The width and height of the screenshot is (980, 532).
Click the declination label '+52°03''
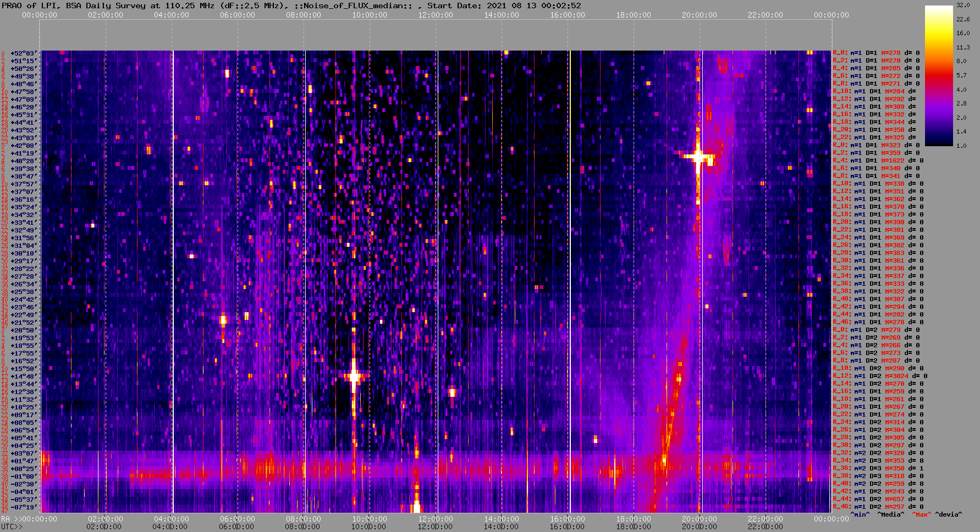[23, 53]
